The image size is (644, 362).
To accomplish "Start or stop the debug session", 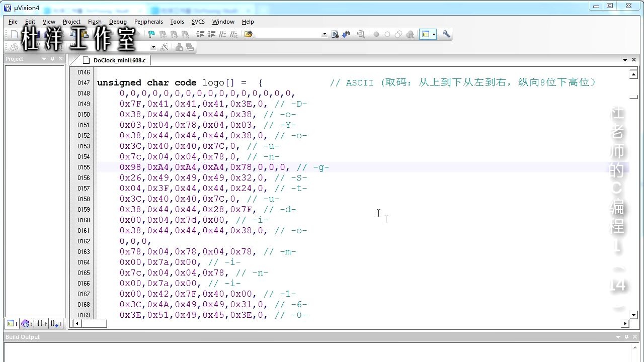I will coord(361,34).
